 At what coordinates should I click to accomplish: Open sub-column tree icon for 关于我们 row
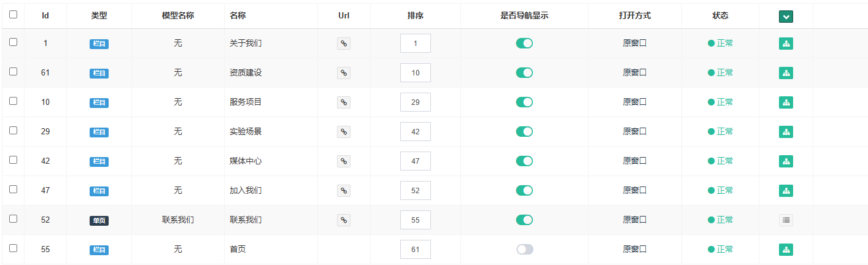click(786, 44)
